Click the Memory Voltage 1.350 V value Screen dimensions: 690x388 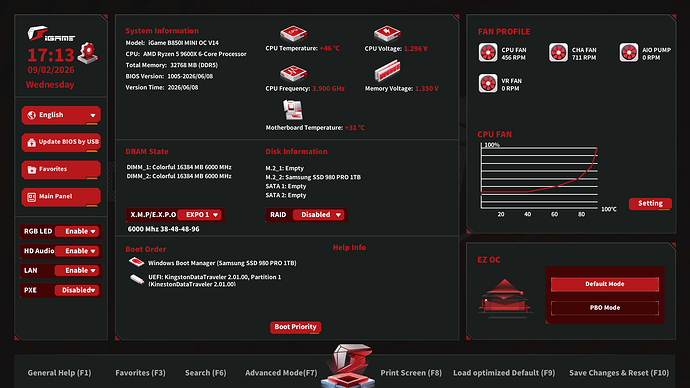(427, 88)
